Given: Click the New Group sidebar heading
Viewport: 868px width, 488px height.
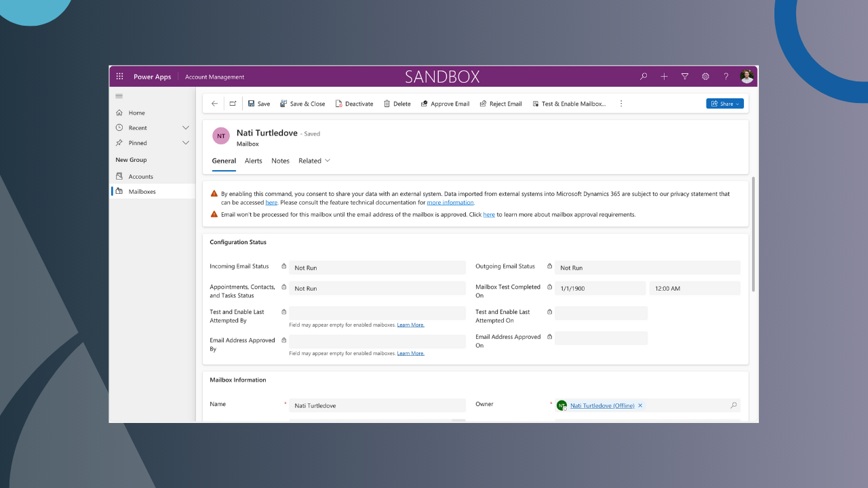Looking at the screenshot, I should tap(131, 160).
